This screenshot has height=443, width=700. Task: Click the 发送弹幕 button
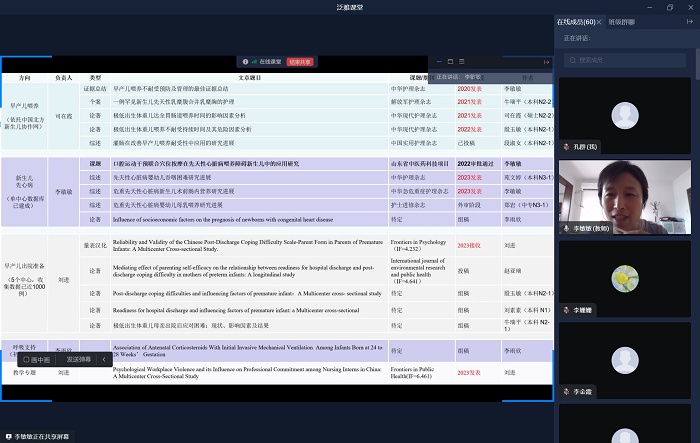[x=79, y=358]
